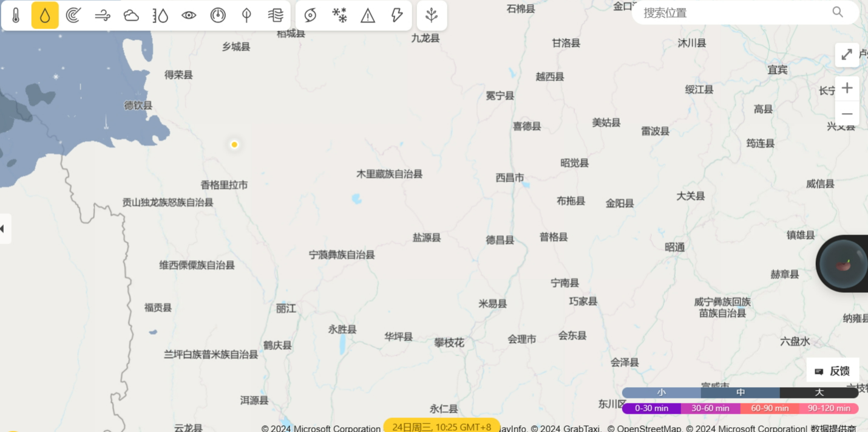
Task: Select the wind map layer icon
Action: pyautogui.click(x=103, y=15)
